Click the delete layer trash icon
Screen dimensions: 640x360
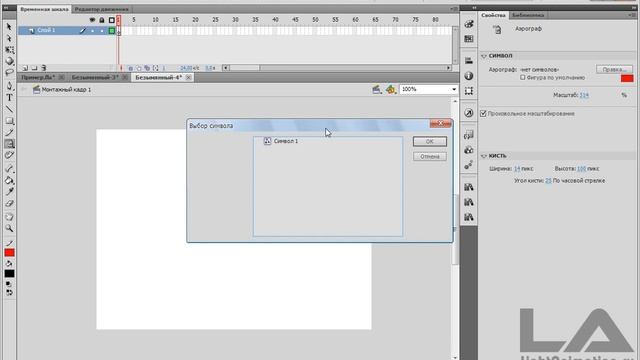tap(44, 68)
